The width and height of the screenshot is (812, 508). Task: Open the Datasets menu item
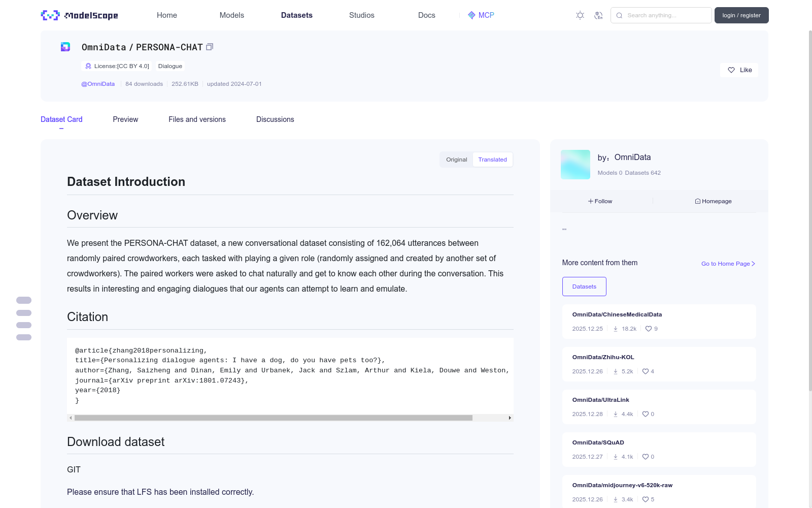pos(297,15)
